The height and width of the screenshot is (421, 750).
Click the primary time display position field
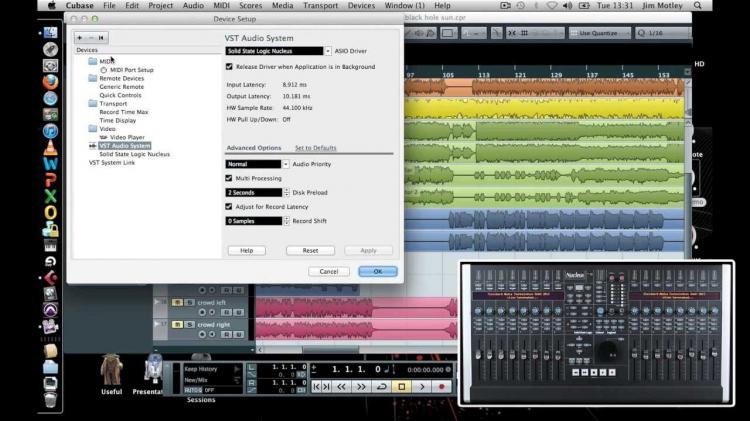(x=357, y=369)
